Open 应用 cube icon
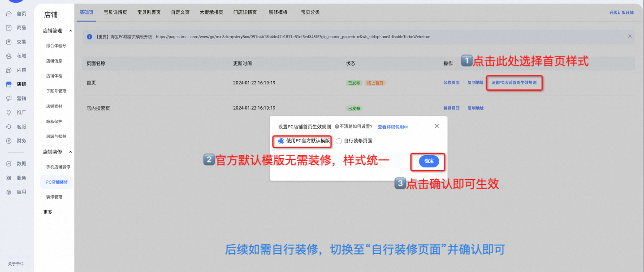644x272 pixels. coord(9,192)
